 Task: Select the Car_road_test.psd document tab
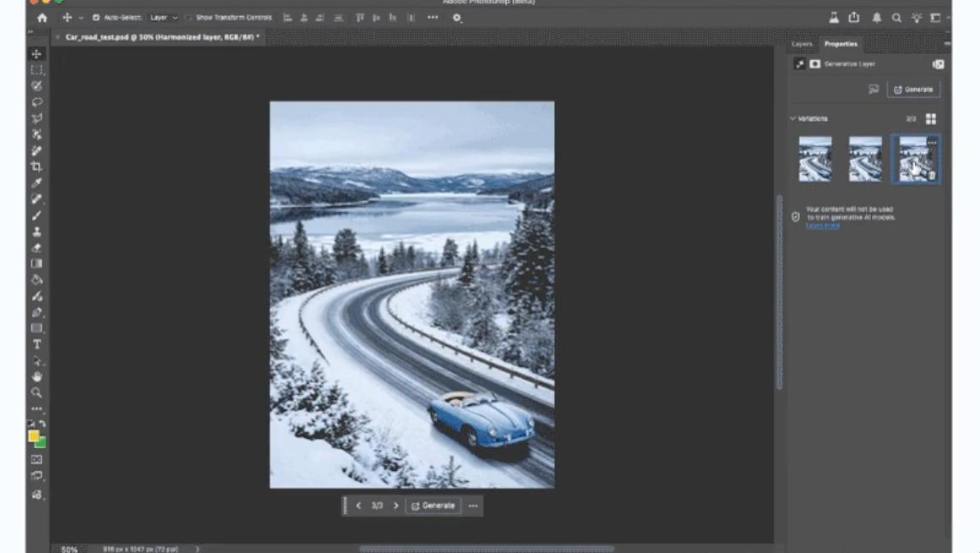[162, 37]
